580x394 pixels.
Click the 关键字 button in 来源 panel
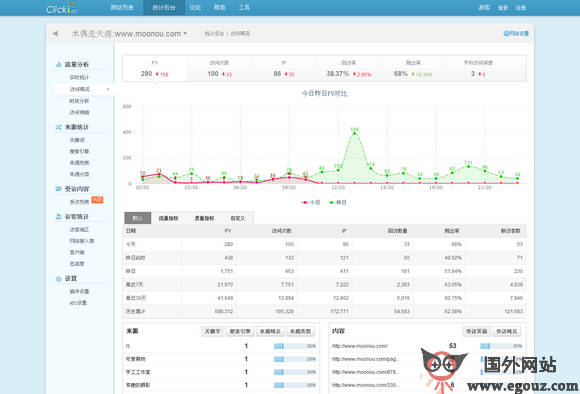click(x=212, y=331)
